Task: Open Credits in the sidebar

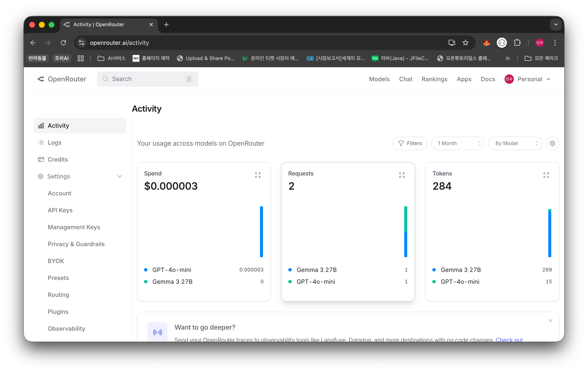Action: [x=80, y=159]
